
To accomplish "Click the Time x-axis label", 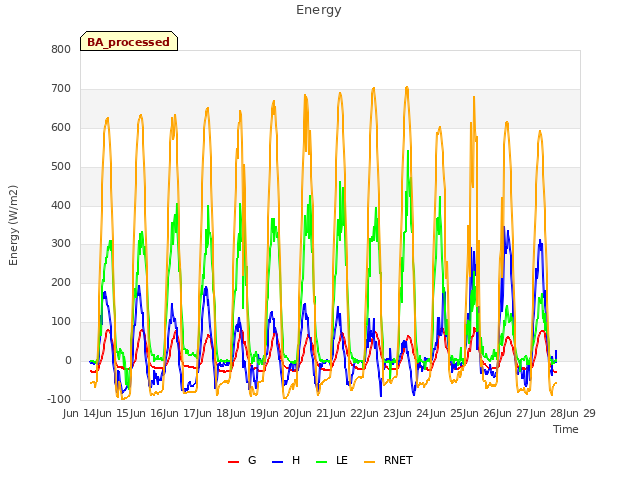I will tap(566, 429).
